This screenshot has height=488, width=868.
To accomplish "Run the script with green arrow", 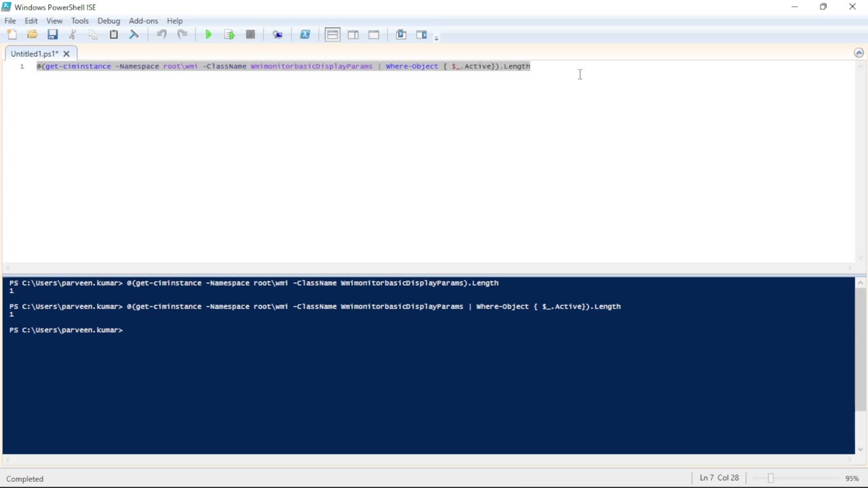I will pos(208,35).
